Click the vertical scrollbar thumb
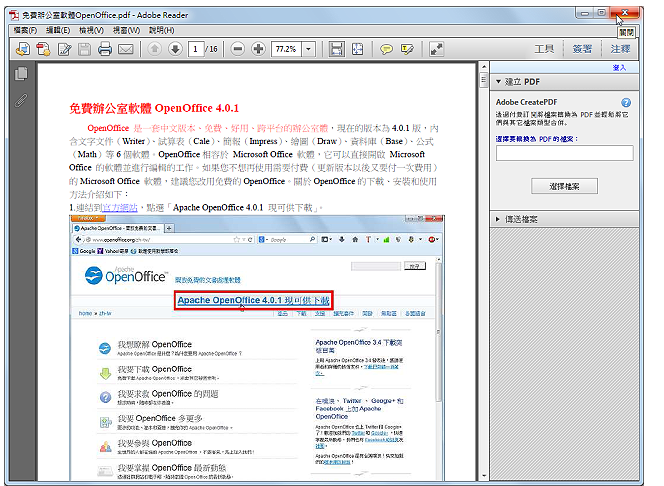 pos(484,80)
